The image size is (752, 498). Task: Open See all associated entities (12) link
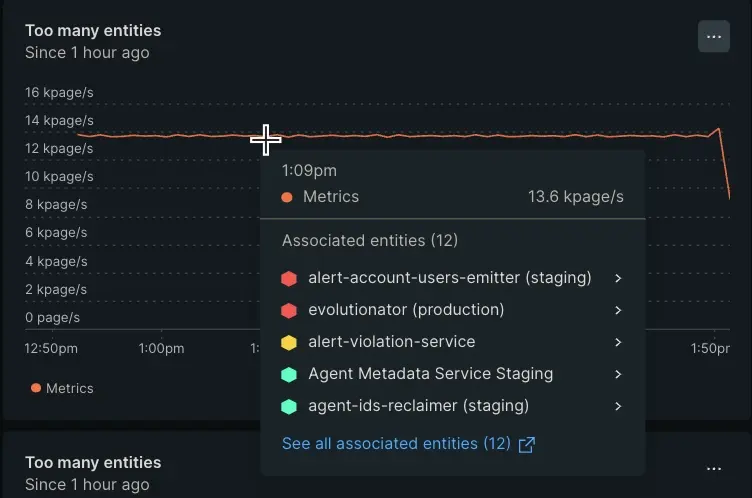396,443
